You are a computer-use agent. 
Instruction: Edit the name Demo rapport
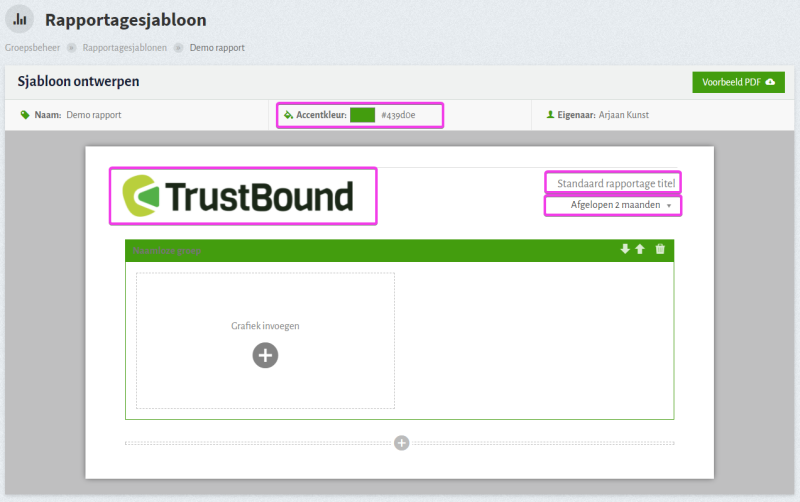[94, 115]
